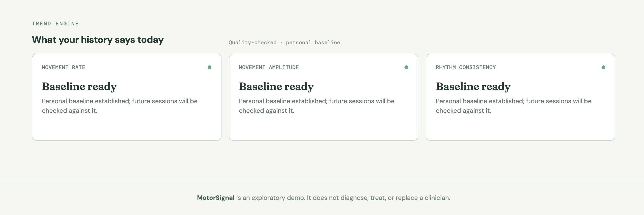Click Baseline ready heading in Movement Rate card
Viewport: 644px width, 215px height.
tap(79, 87)
